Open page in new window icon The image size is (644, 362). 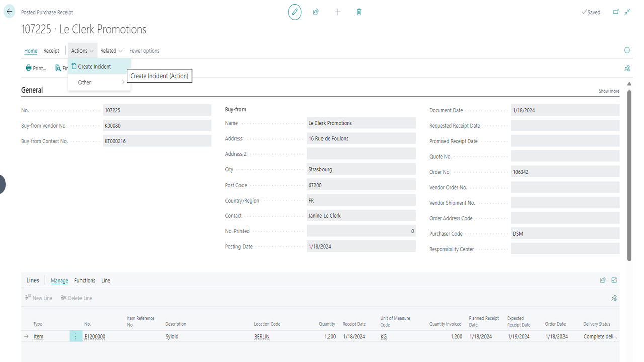pos(616,12)
